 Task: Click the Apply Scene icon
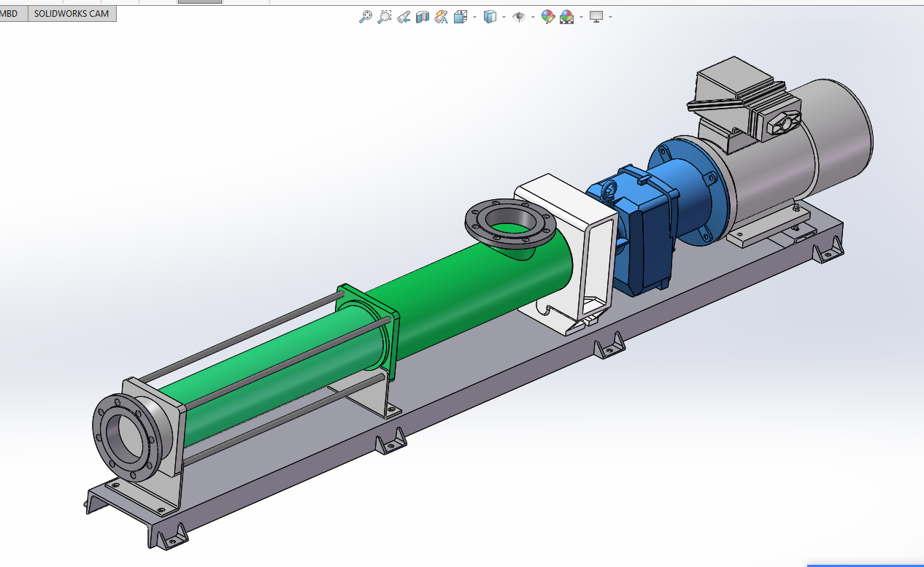point(566,17)
